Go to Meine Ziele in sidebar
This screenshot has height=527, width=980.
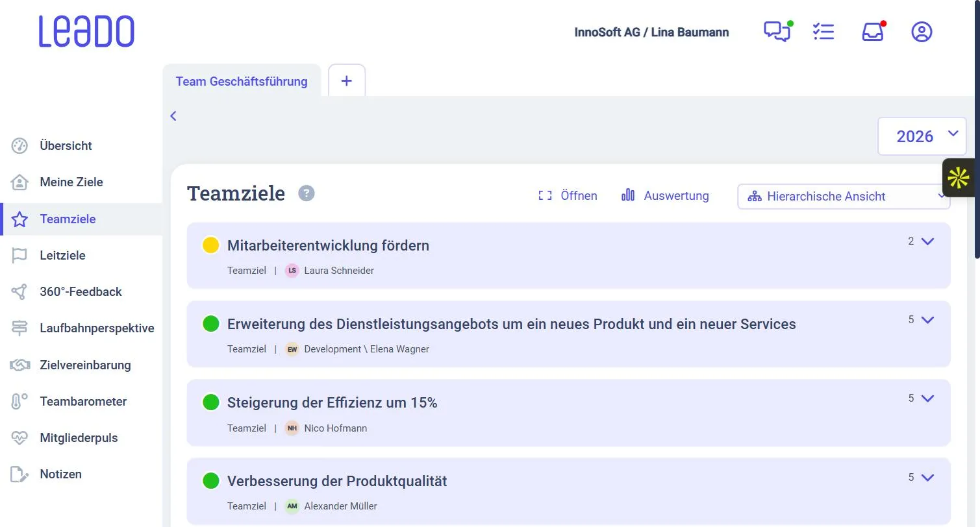(x=71, y=182)
